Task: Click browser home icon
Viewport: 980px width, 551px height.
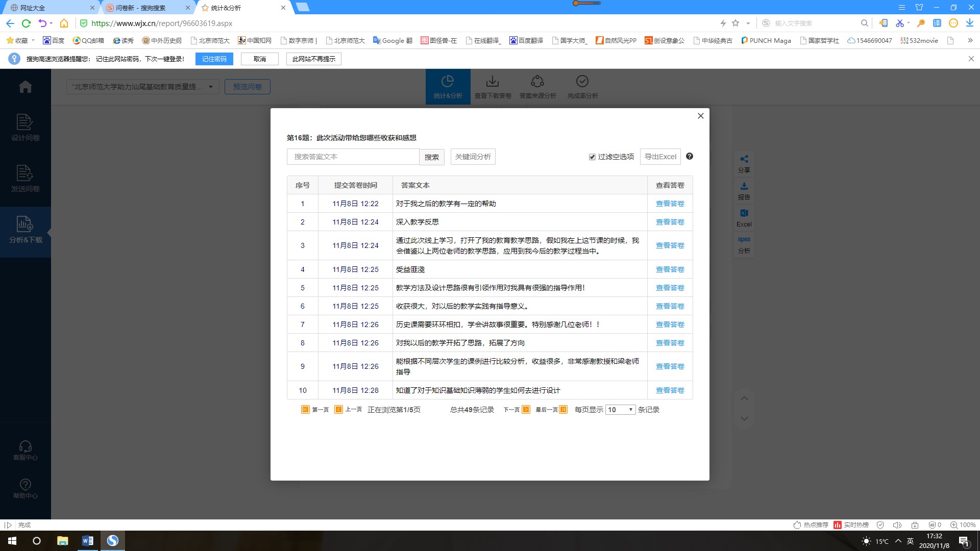Action: coord(64,23)
